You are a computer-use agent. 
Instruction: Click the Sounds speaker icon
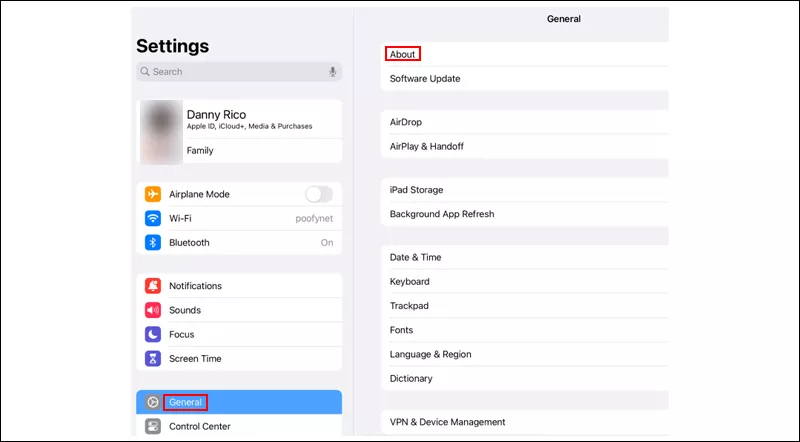pyautogui.click(x=153, y=310)
